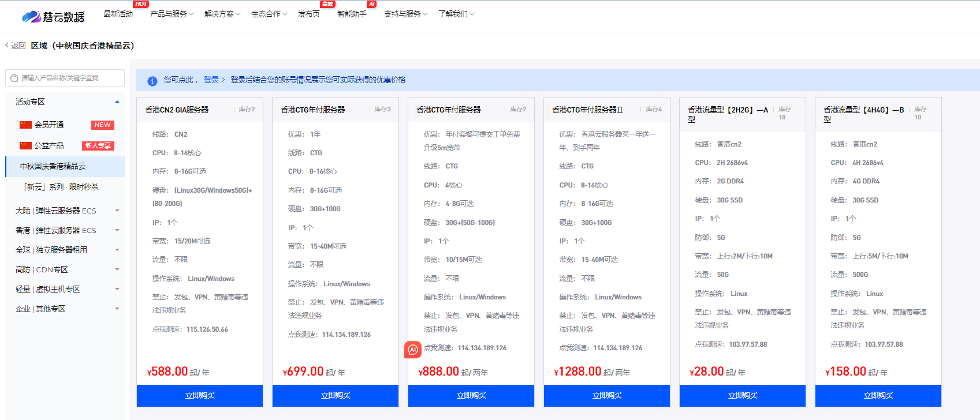Click the search magnifier icon in the sidebar
Viewport: 980px width, 420px height.
[x=14, y=78]
